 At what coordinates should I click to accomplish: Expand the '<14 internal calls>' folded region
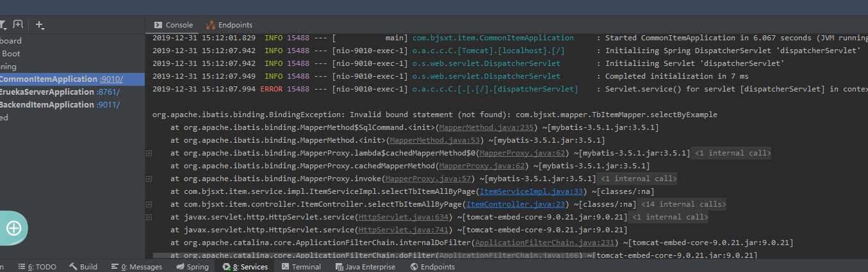(683, 204)
